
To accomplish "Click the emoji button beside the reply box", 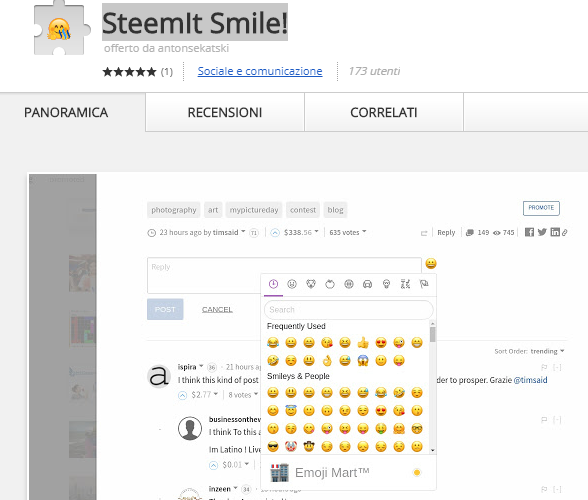I will tap(431, 263).
